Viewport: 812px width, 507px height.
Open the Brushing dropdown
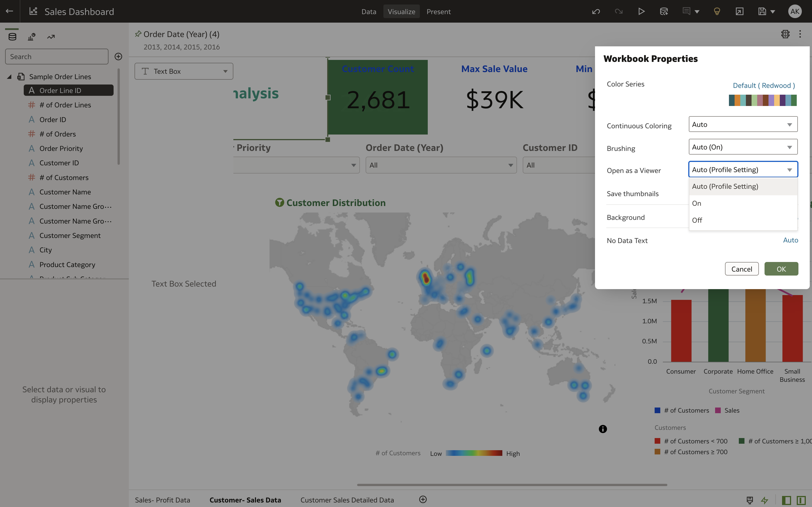(x=742, y=147)
